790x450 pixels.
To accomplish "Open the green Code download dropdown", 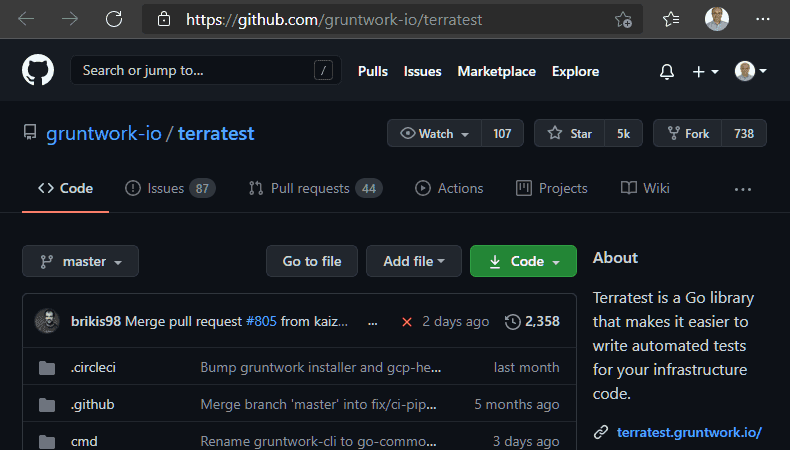I will tap(523, 261).
